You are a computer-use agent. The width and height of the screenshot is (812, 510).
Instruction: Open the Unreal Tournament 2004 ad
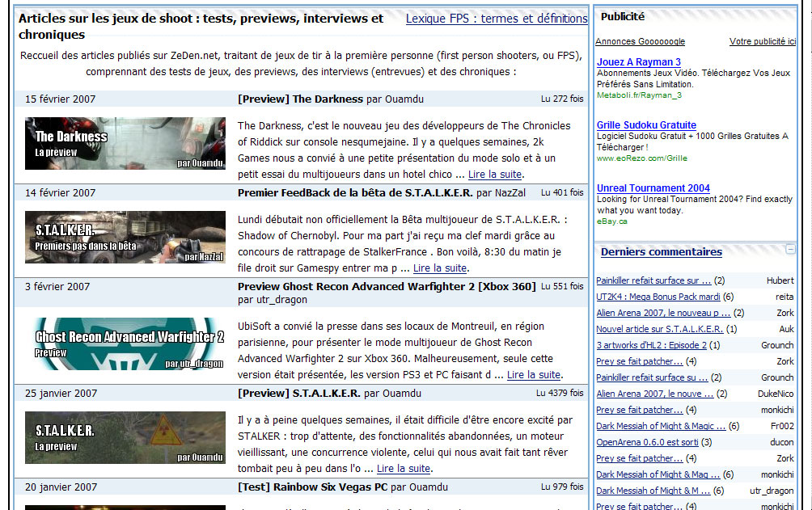(653, 188)
